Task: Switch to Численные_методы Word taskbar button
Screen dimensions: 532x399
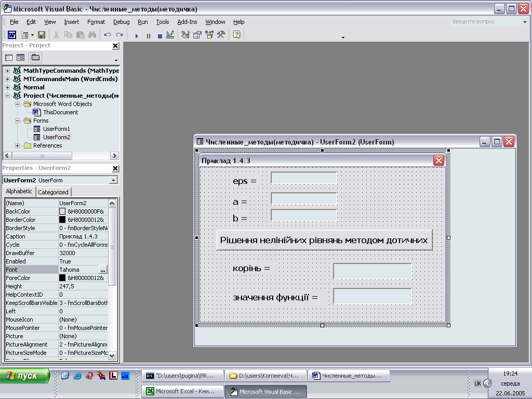Action: (349, 376)
